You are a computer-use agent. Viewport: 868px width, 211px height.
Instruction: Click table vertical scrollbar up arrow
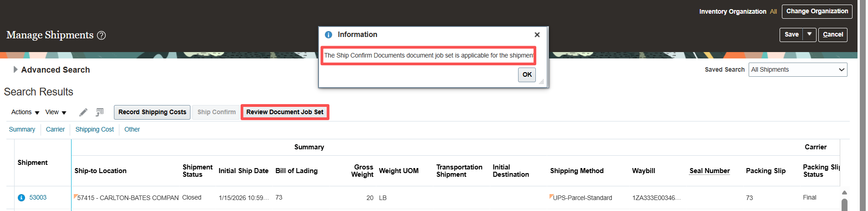pyautogui.click(x=844, y=192)
